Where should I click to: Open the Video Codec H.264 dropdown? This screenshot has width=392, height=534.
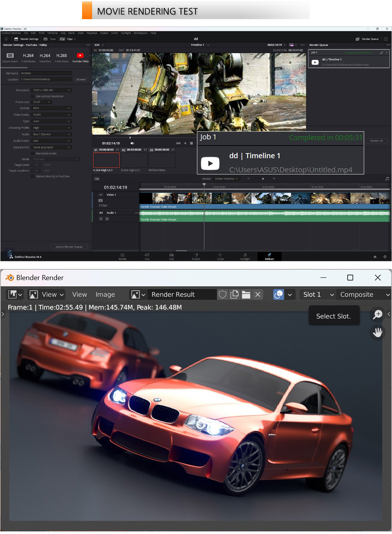pyautogui.click(x=52, y=115)
